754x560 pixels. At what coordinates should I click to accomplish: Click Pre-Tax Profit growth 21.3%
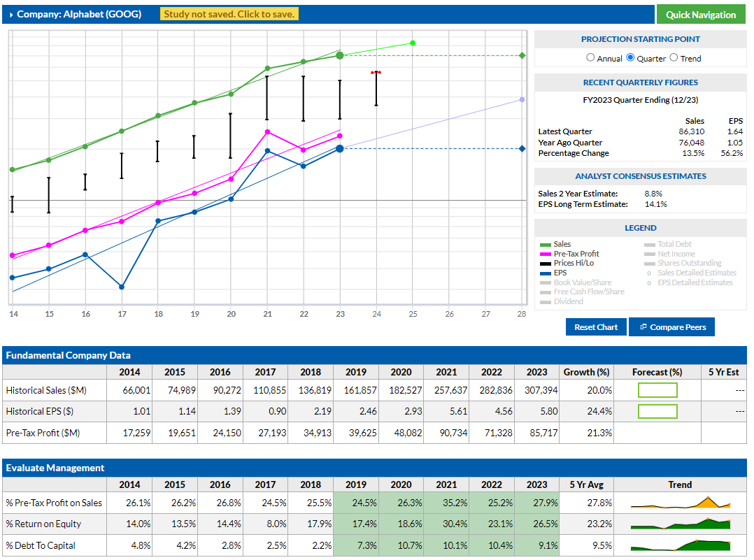coord(599,433)
